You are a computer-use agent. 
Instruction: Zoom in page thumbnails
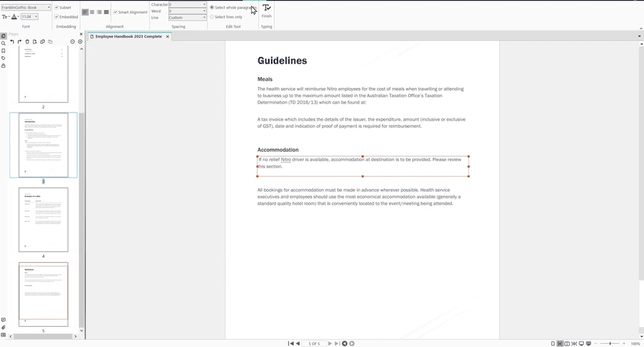pyautogui.click(x=80, y=42)
